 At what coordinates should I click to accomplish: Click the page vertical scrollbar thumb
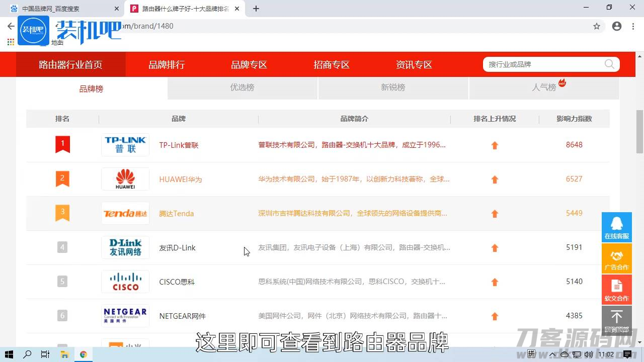pos(640,132)
